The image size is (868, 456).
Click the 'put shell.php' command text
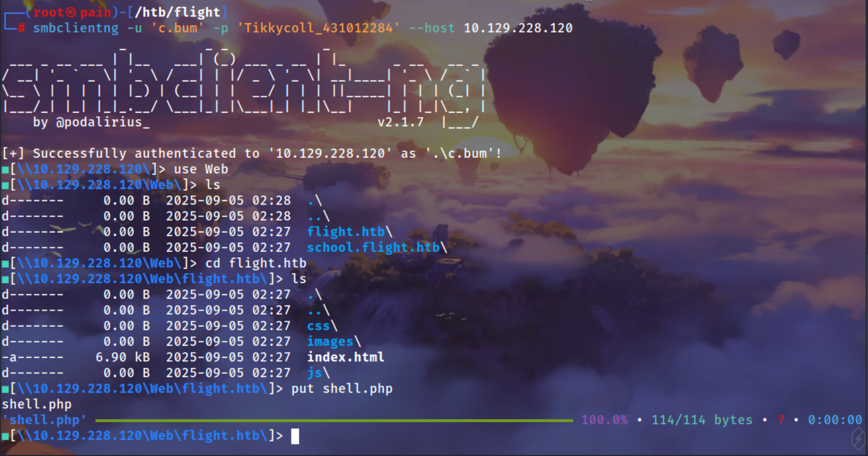342,388
